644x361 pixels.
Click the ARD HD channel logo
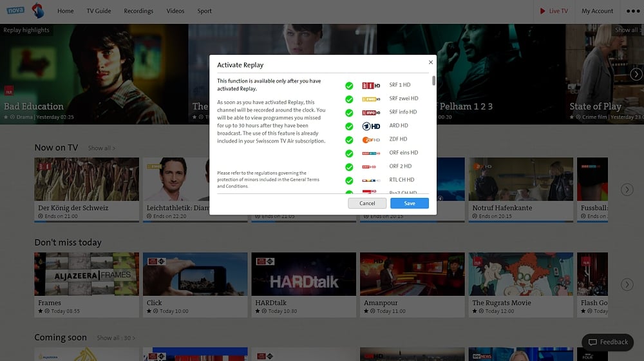point(371,126)
